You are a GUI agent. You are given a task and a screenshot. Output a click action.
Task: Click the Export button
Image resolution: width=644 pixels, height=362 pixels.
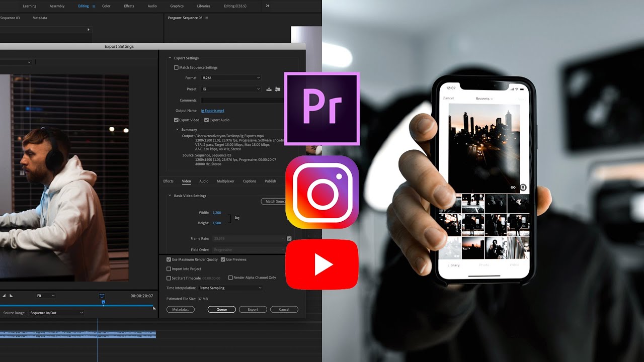pyautogui.click(x=253, y=309)
